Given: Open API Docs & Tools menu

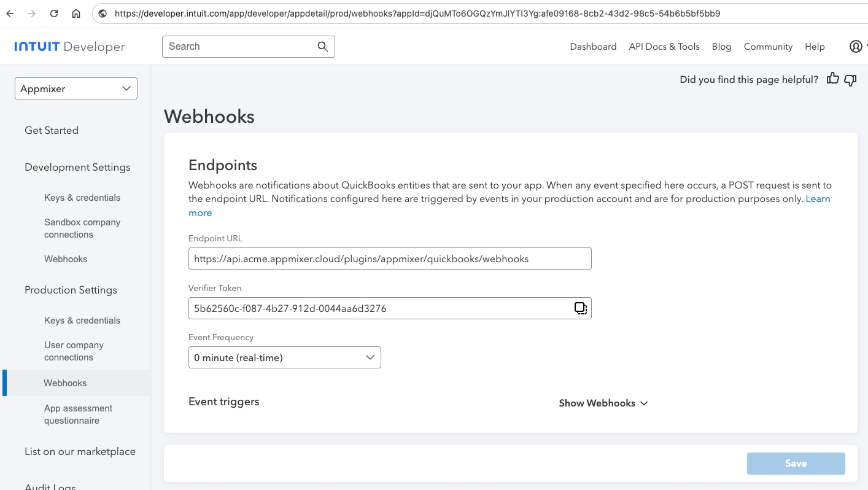Looking at the screenshot, I should (664, 47).
